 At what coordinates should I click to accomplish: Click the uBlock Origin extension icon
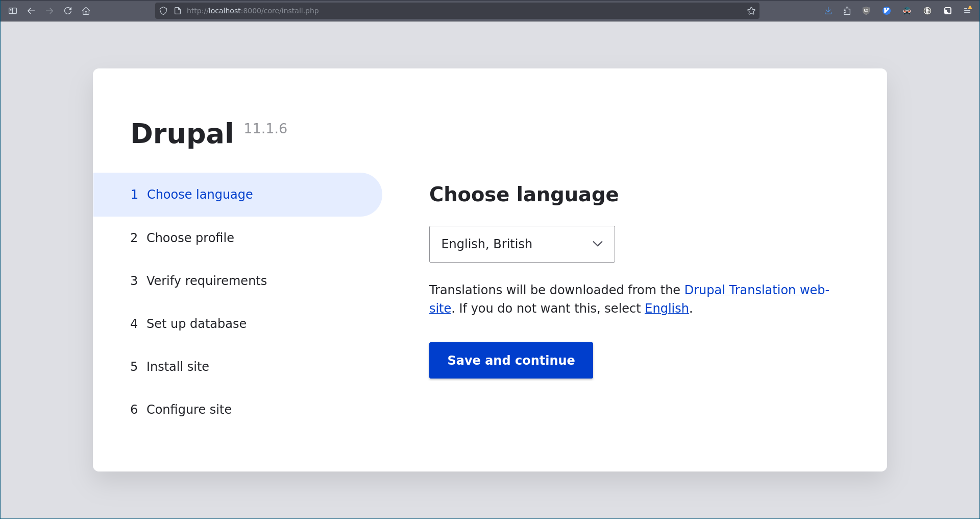[866, 11]
